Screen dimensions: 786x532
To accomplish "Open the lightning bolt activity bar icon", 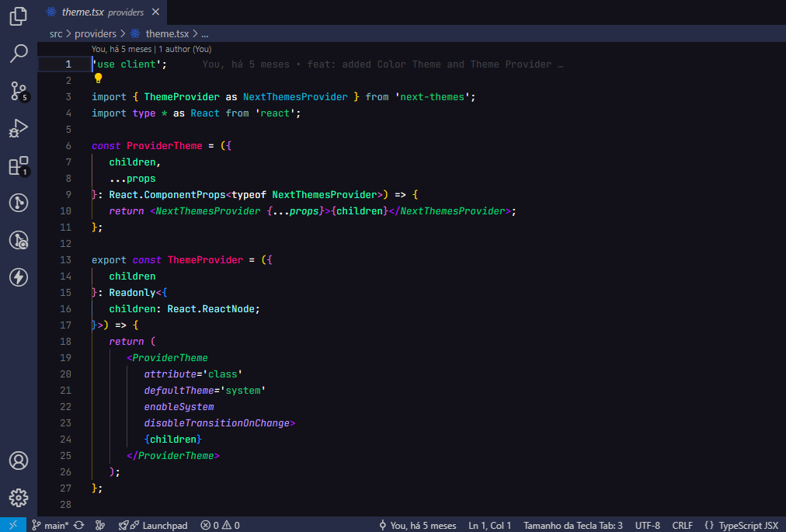I will [x=19, y=276].
